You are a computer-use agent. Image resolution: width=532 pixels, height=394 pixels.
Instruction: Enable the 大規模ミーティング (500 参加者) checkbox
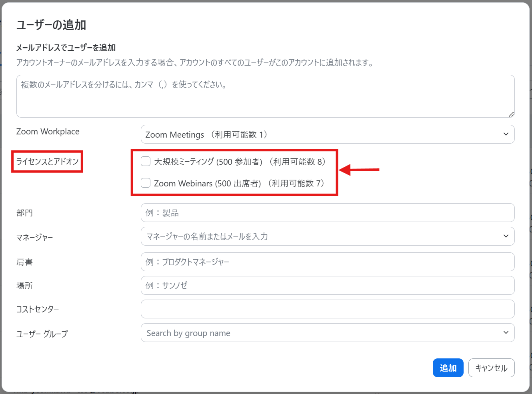tap(146, 161)
